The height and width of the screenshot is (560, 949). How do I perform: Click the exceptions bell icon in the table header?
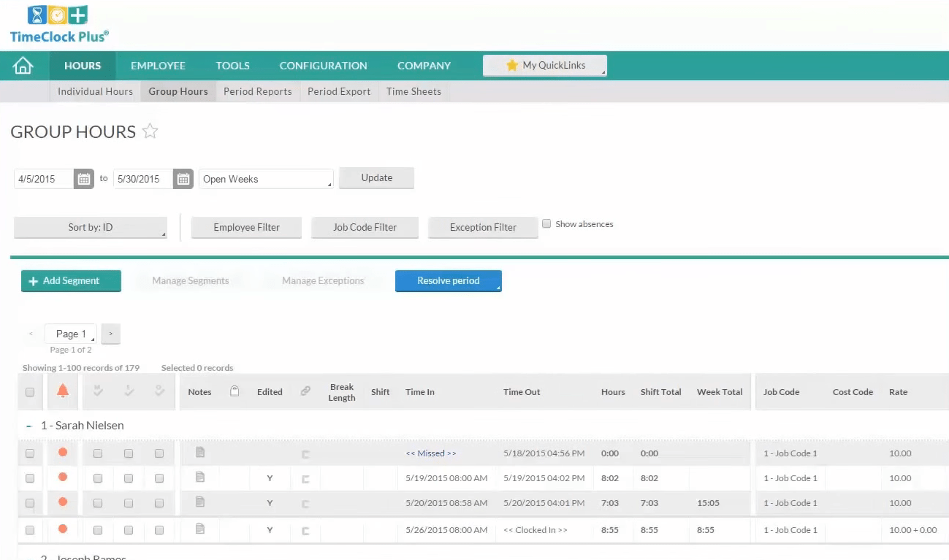[62, 391]
